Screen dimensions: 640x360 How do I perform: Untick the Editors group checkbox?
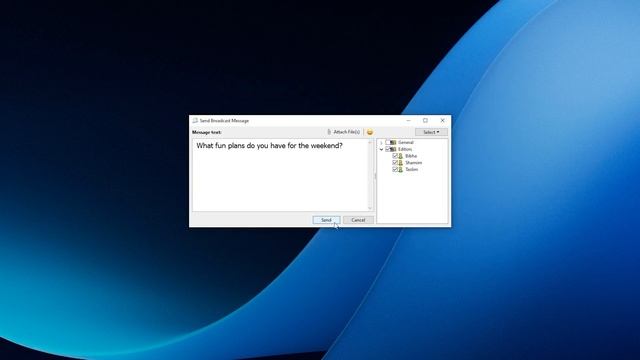pos(388,149)
